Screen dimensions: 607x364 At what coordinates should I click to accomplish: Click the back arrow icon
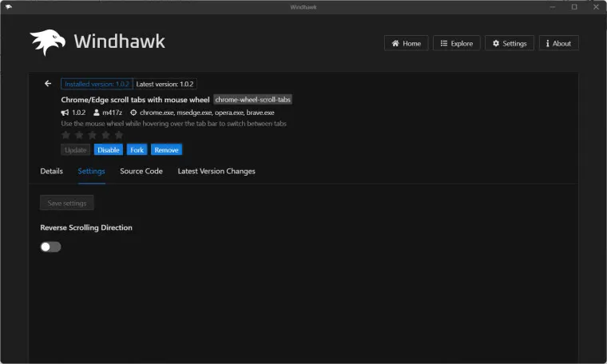click(48, 84)
